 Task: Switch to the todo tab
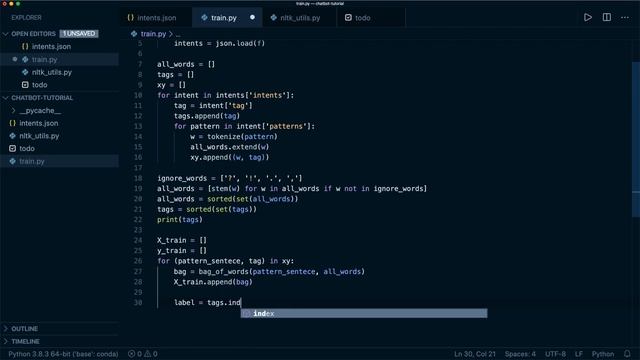click(x=371, y=18)
